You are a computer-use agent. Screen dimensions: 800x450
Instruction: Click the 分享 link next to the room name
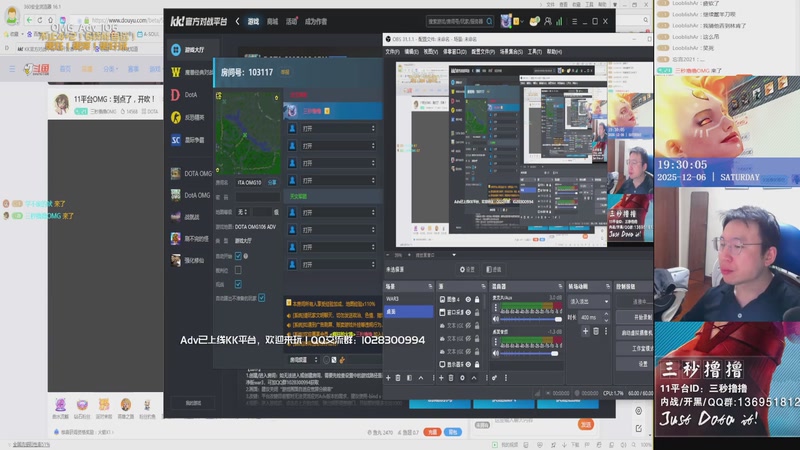tap(272, 182)
